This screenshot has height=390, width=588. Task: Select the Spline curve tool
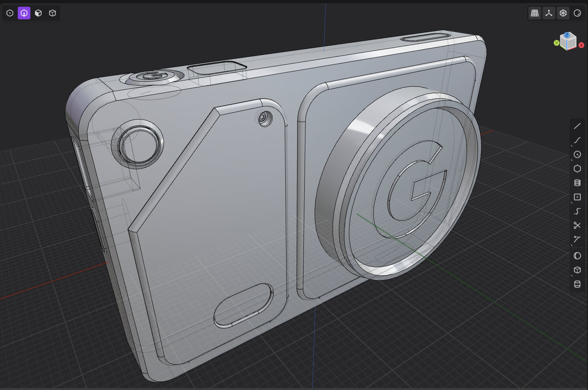point(577,140)
